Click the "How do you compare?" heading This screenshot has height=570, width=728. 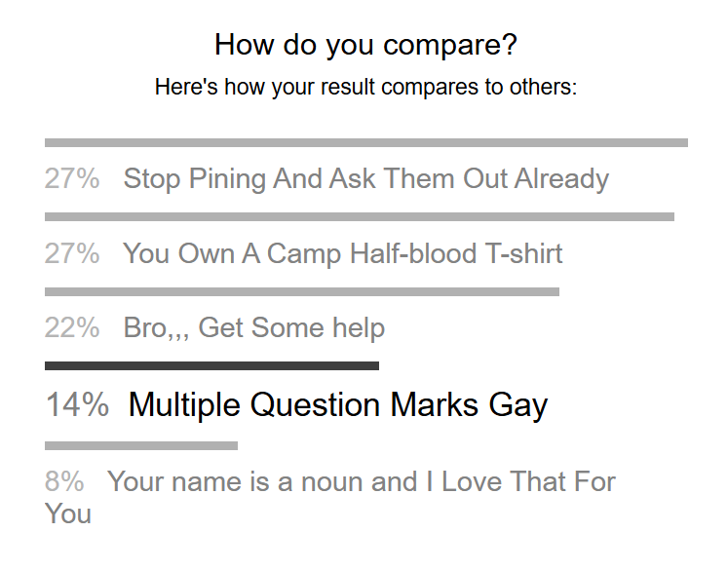pos(365,45)
